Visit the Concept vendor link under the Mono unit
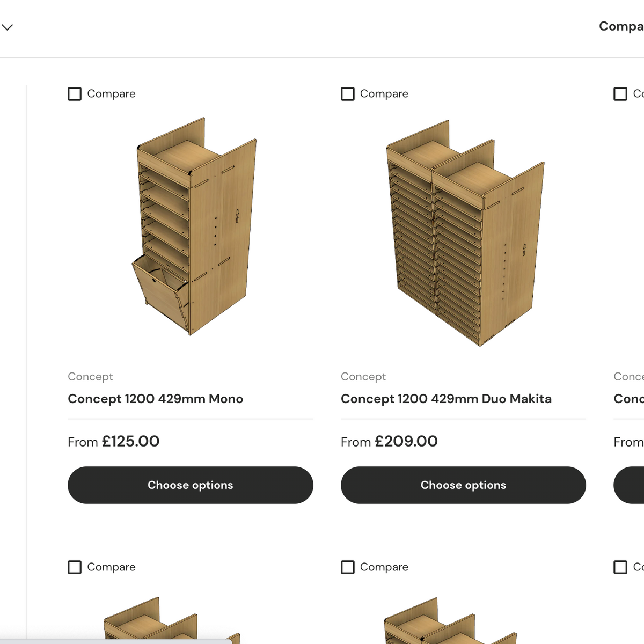Image resolution: width=644 pixels, height=644 pixels. (x=90, y=377)
